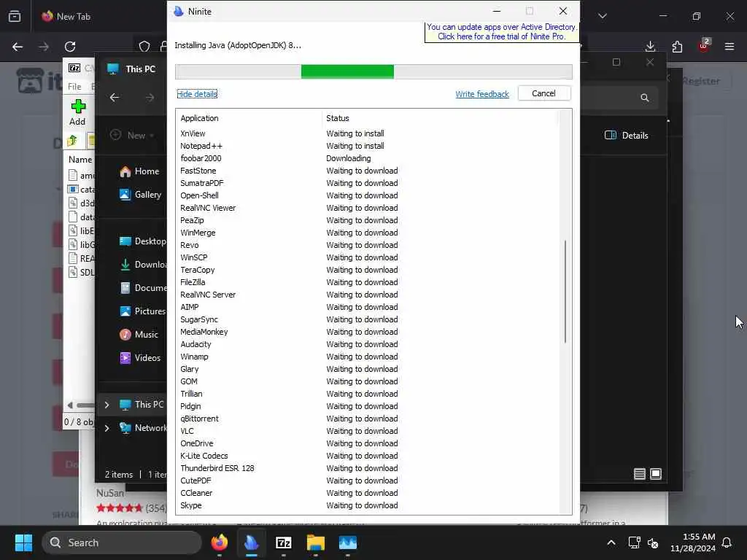Click the Firefox tracking protection shield

click(x=144, y=47)
